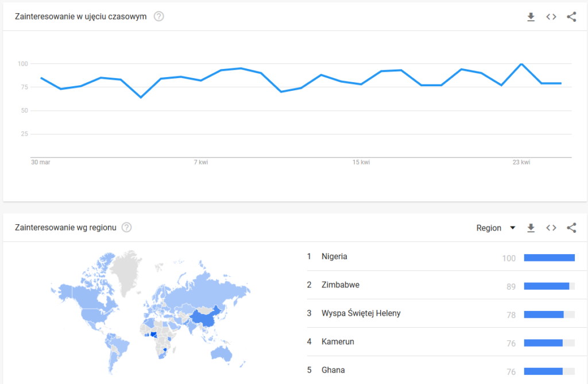The width and height of the screenshot is (588, 384).
Task: Share the interest by region card
Action: [571, 228]
